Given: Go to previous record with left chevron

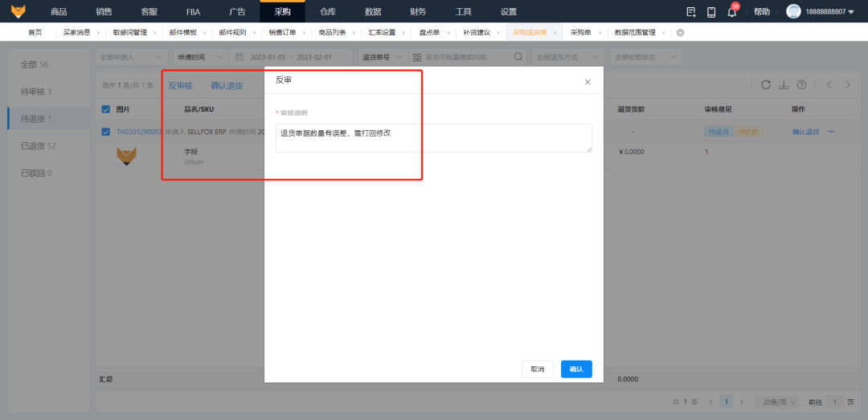Looking at the screenshot, I should click(829, 84).
